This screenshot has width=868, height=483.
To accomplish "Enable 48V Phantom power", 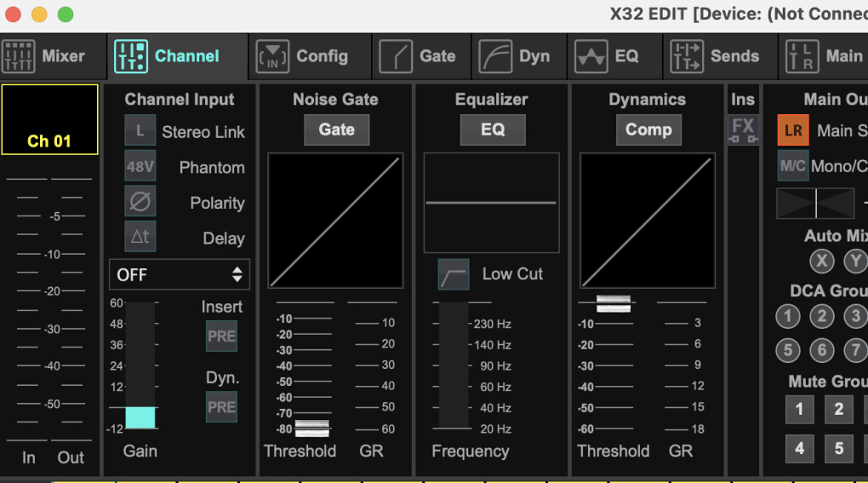I will (x=140, y=166).
